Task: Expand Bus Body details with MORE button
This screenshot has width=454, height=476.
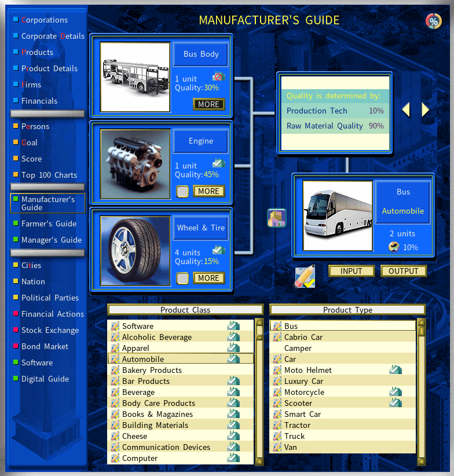Action: click(209, 104)
